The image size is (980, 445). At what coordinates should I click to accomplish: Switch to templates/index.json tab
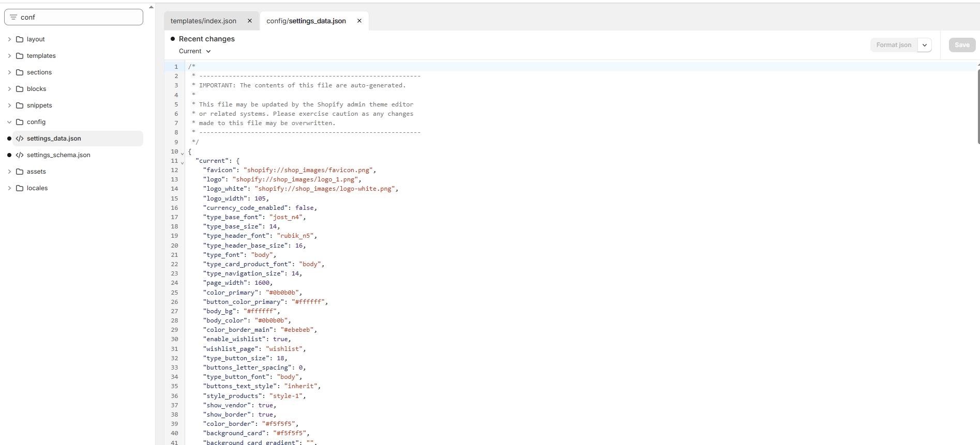click(203, 21)
